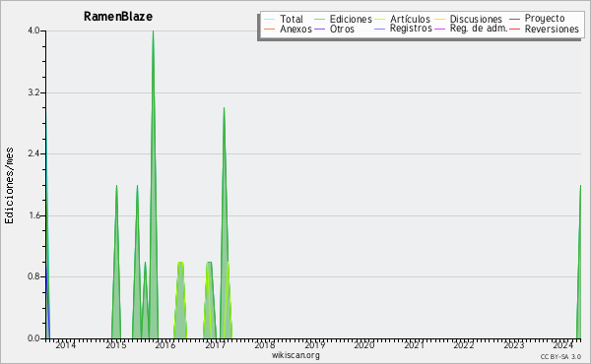The height and width of the screenshot is (364, 591).
Task: Click the 2024 x-axis label
Action: [x=563, y=345]
